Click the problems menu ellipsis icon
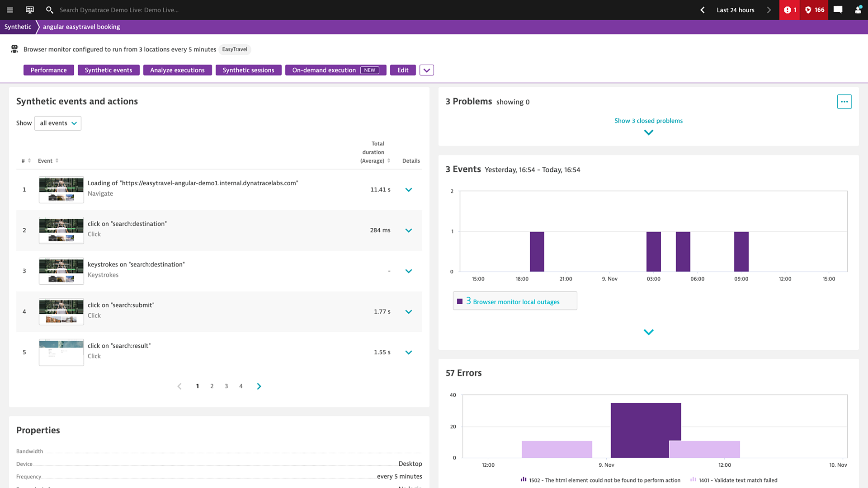868x488 pixels. tap(845, 101)
